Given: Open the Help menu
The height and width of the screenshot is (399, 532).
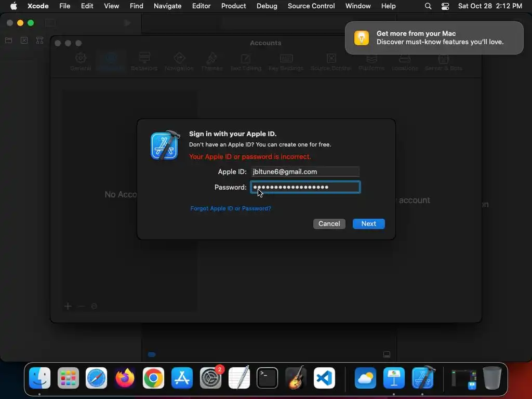Looking at the screenshot, I should (389, 6).
